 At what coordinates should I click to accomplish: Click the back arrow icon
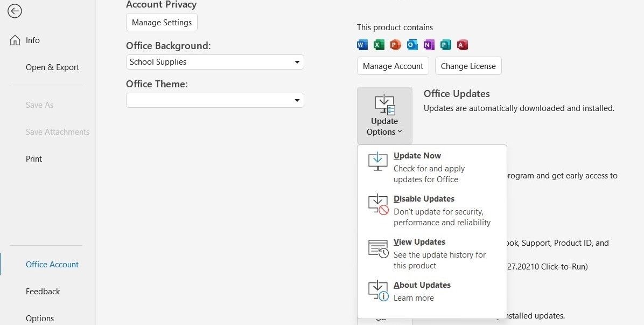tap(15, 11)
